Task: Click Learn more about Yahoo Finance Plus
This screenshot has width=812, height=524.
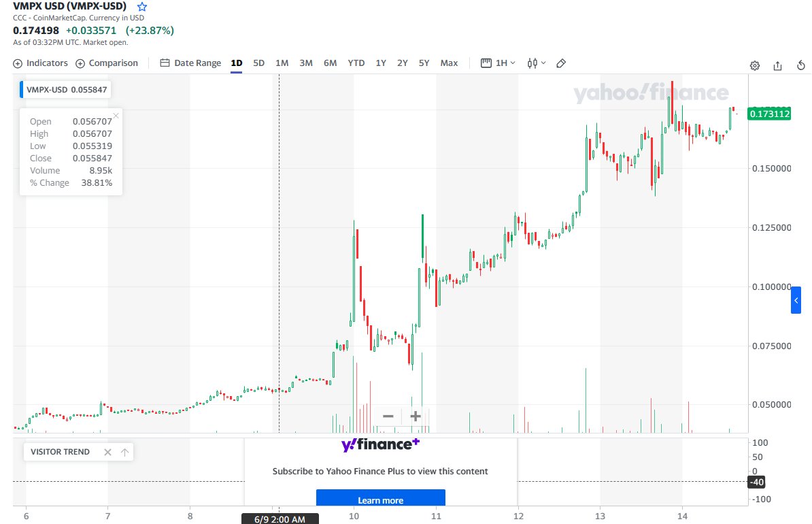Action: click(381, 500)
